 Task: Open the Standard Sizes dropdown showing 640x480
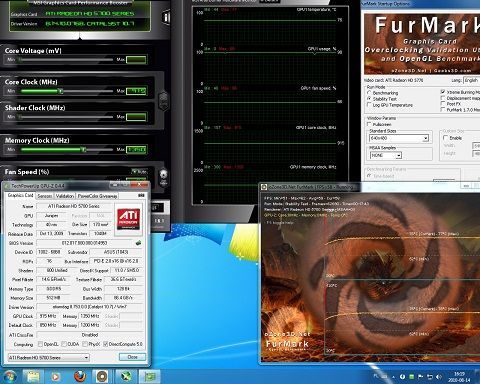coord(399,138)
